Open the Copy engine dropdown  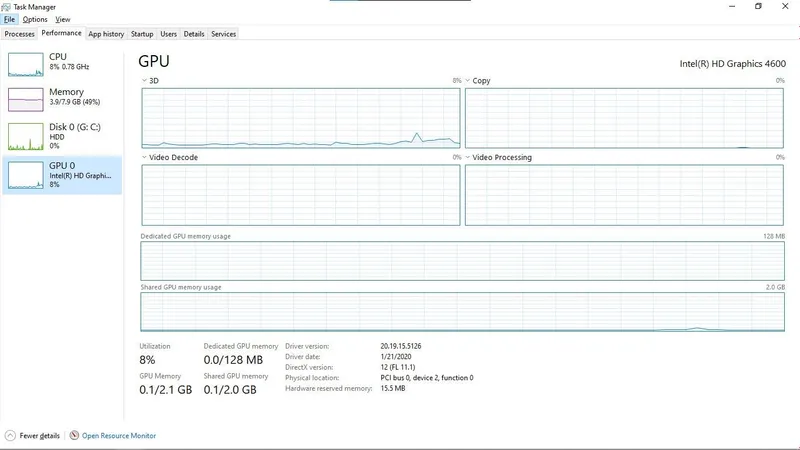click(x=467, y=81)
